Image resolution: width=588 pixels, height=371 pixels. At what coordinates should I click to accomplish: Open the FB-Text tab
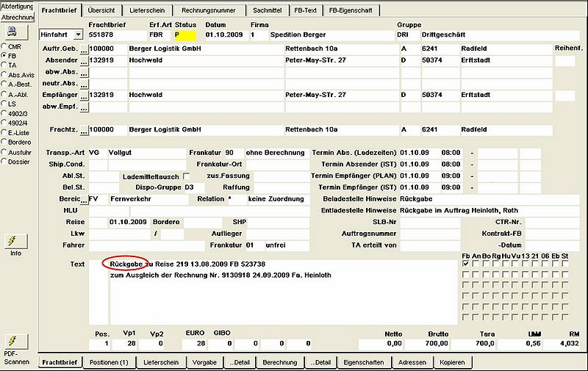coord(305,10)
